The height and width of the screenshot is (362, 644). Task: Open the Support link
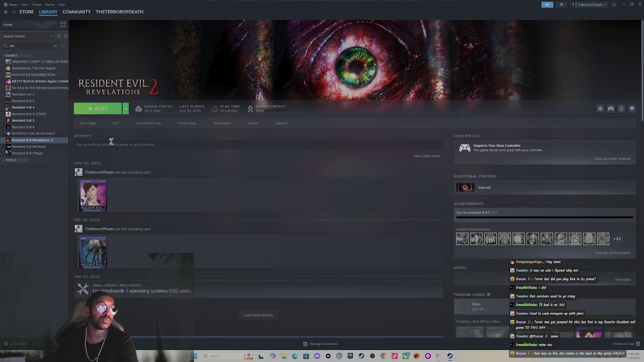click(282, 123)
